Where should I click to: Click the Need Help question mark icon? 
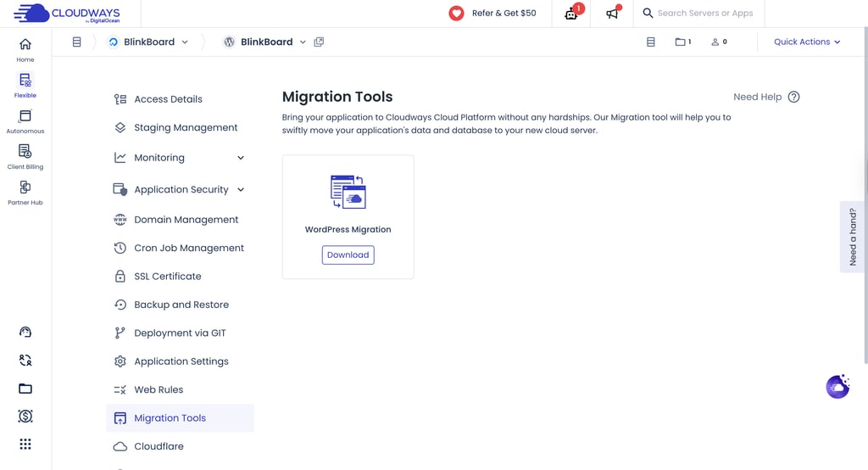(x=793, y=97)
